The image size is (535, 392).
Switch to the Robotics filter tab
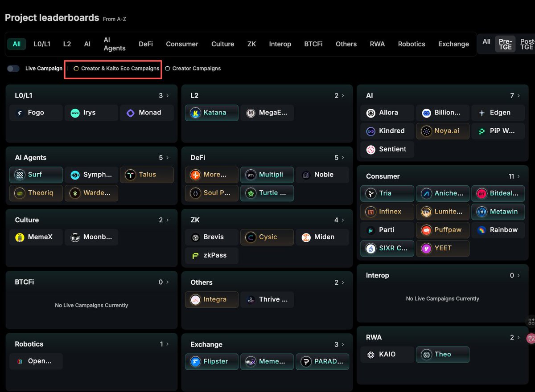412,44
